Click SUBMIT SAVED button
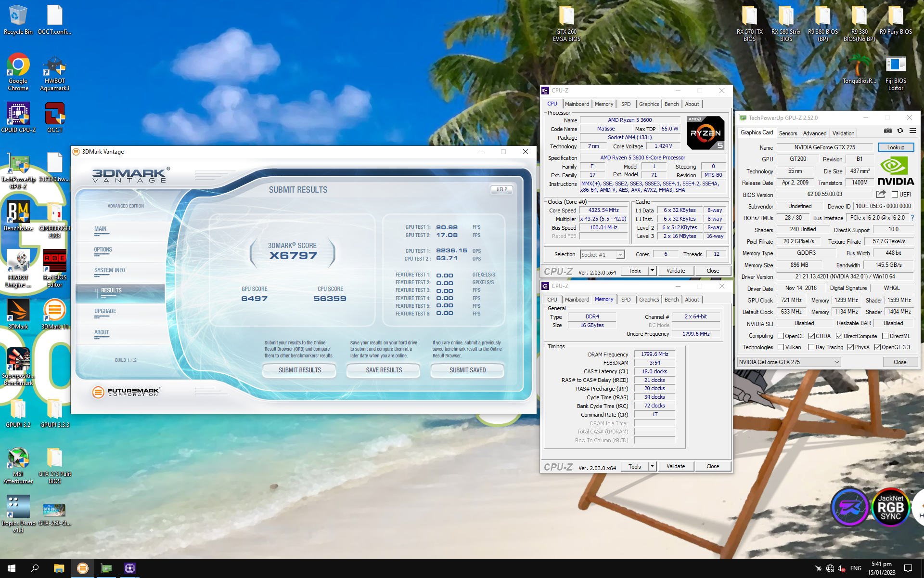Image resolution: width=924 pixels, height=578 pixels. 467,370
